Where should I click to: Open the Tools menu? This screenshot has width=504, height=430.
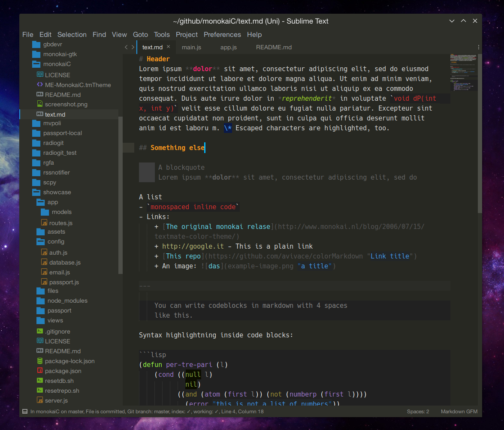tap(162, 34)
